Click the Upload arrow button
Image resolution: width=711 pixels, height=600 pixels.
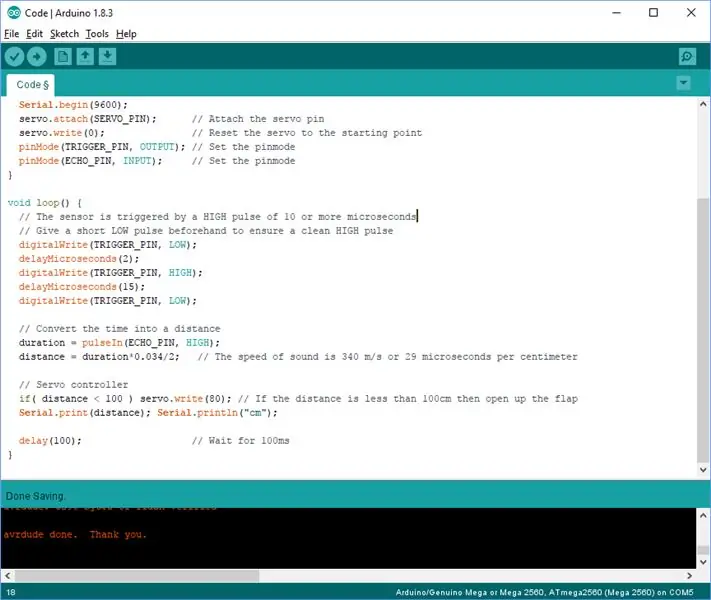[x=37, y=57]
